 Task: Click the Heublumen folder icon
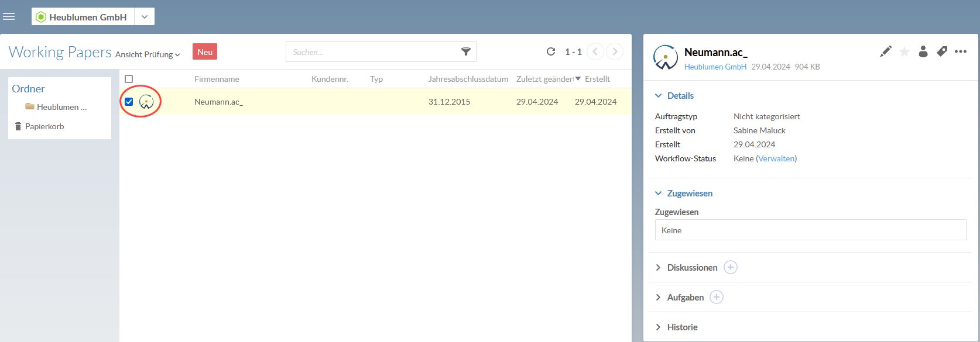[x=30, y=106]
